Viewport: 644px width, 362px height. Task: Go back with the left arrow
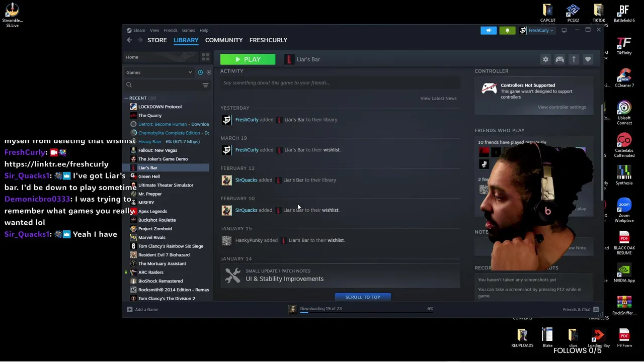coord(130,40)
